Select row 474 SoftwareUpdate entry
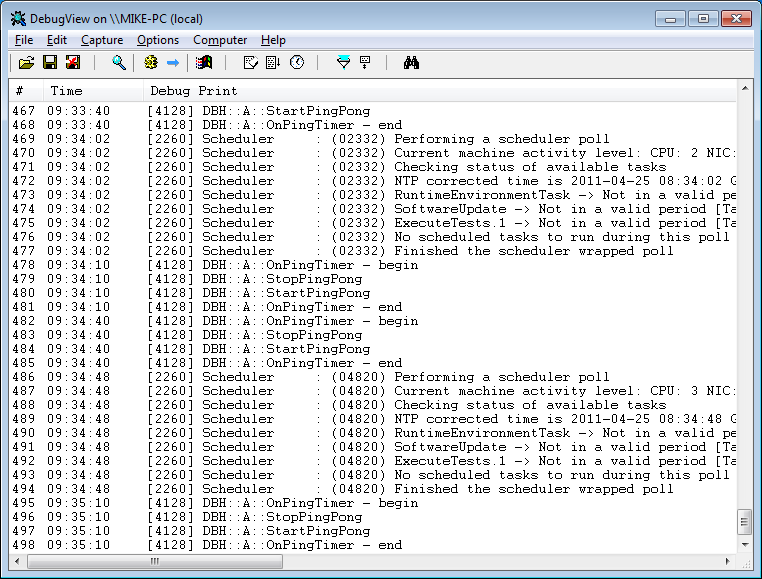 (372, 209)
